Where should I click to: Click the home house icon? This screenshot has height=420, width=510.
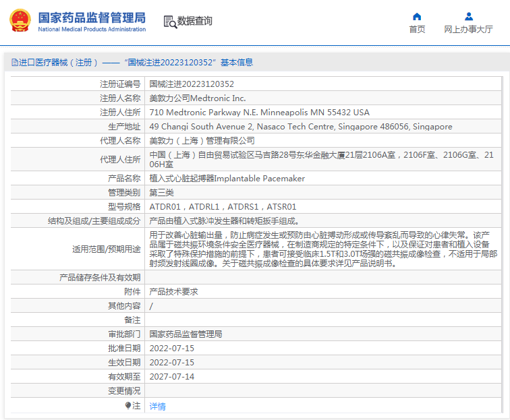coord(417,16)
